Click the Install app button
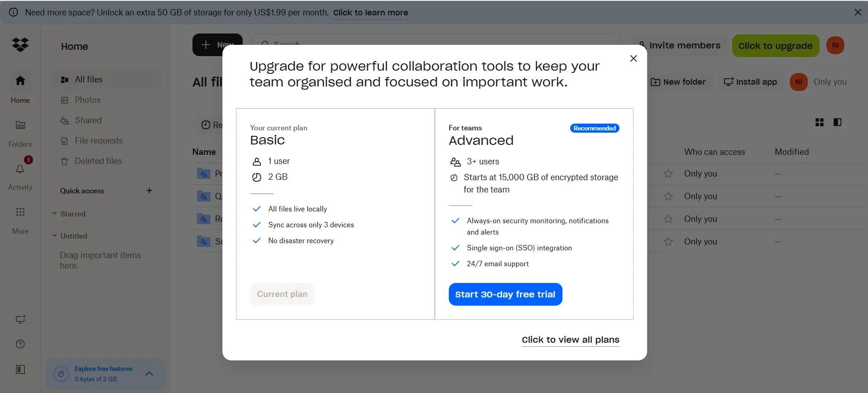The image size is (868, 393). click(x=750, y=82)
